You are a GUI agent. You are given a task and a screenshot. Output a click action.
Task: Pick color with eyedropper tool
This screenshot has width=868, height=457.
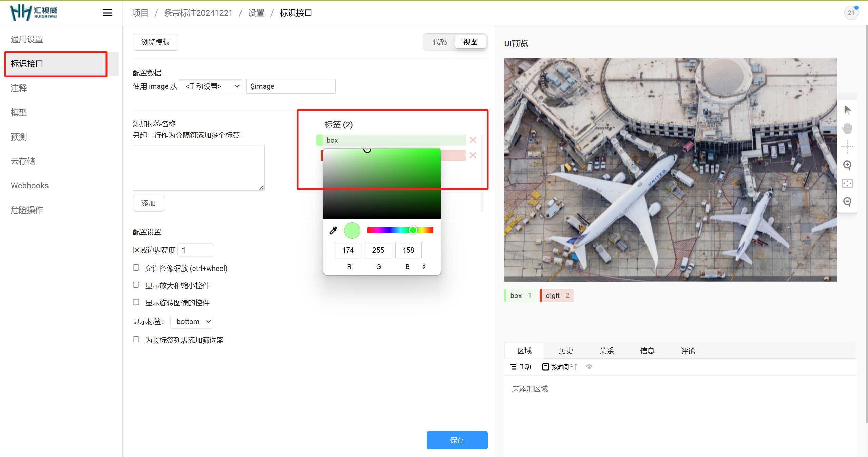pos(333,231)
